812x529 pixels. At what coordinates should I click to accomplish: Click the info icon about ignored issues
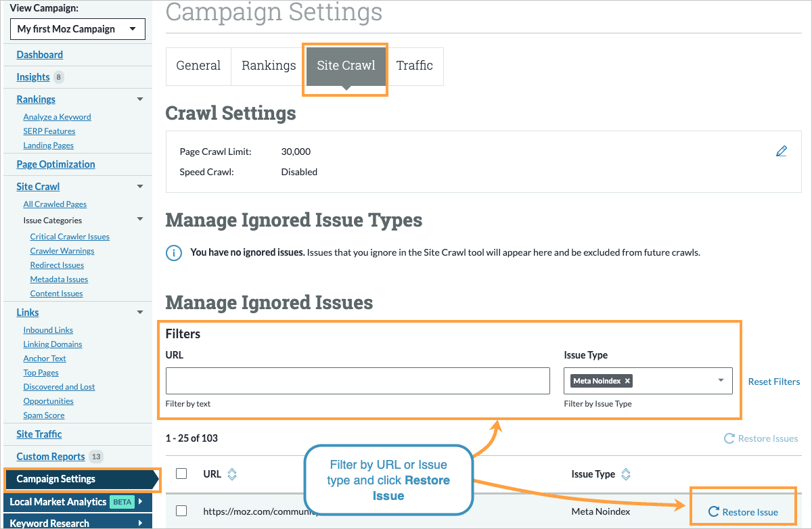pyautogui.click(x=174, y=252)
